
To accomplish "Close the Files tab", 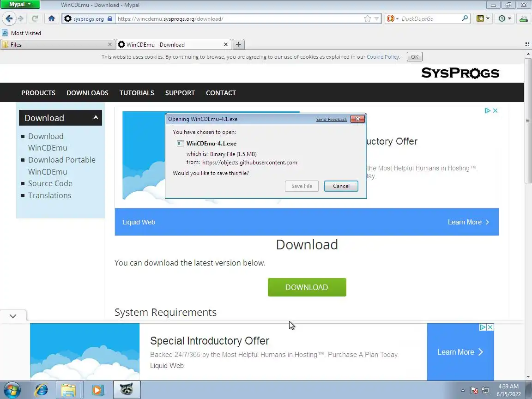I will (x=109, y=44).
